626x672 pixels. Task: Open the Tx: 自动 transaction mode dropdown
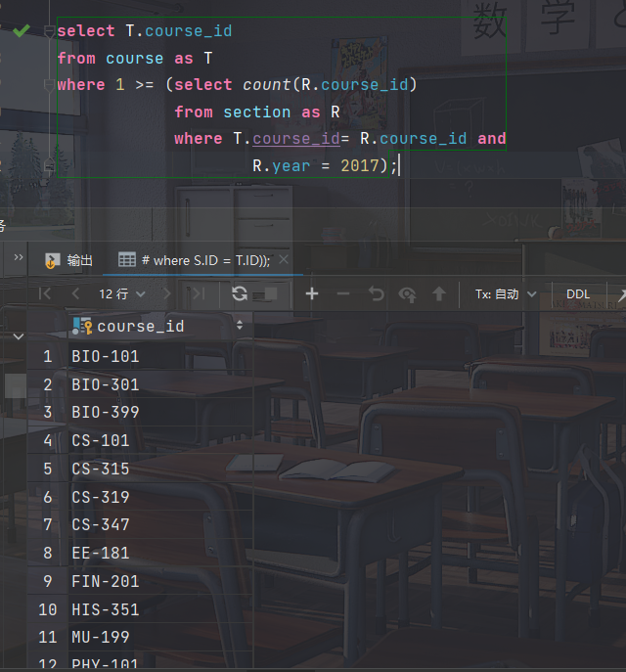pos(506,294)
